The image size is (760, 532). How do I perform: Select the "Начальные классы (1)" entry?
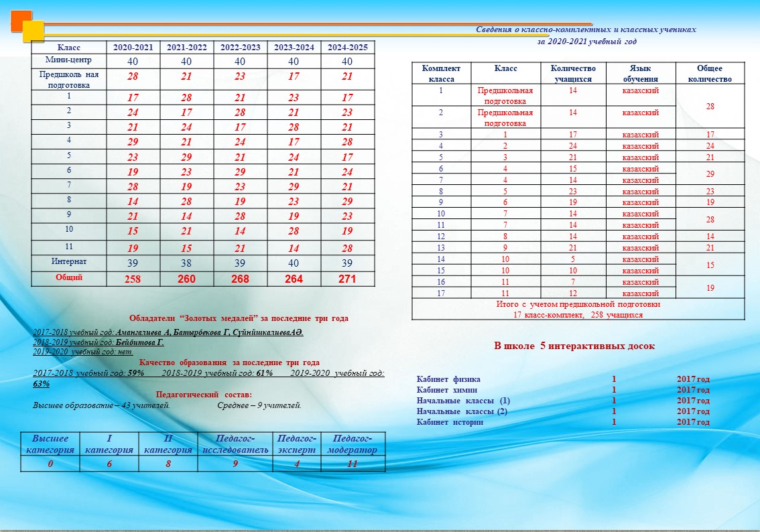click(x=463, y=401)
